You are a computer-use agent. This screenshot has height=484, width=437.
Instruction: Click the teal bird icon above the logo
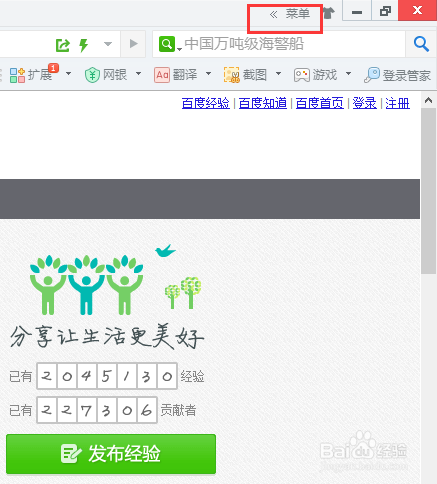[165, 251]
